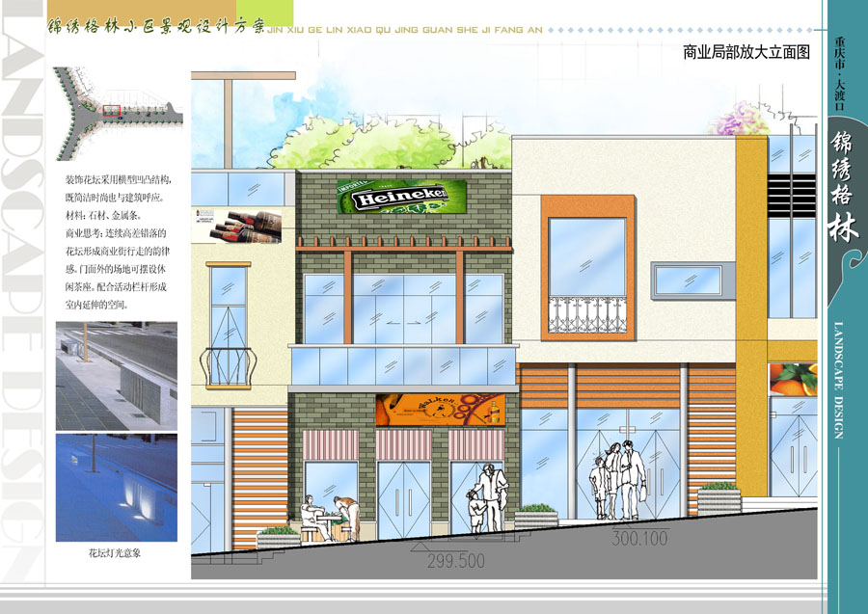The width and height of the screenshot is (868, 614).
Task: Click the line "既简洁时尚也与建筑呼应"
Action: [x=115, y=198]
